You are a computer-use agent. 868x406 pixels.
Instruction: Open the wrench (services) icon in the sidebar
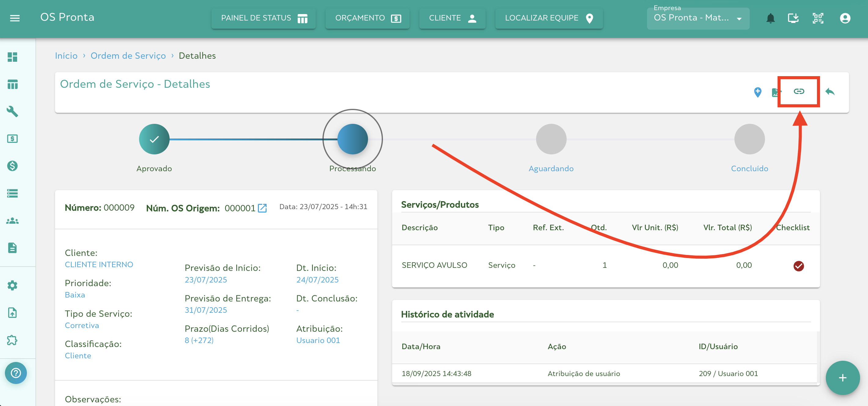(x=12, y=112)
